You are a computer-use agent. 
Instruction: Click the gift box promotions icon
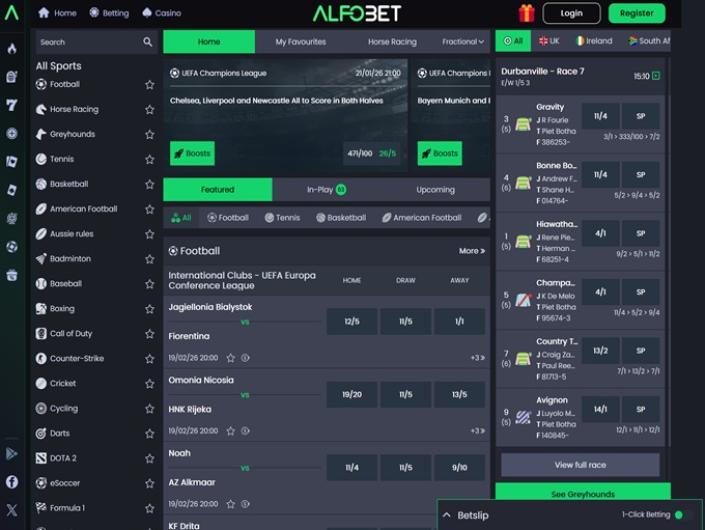click(x=526, y=13)
